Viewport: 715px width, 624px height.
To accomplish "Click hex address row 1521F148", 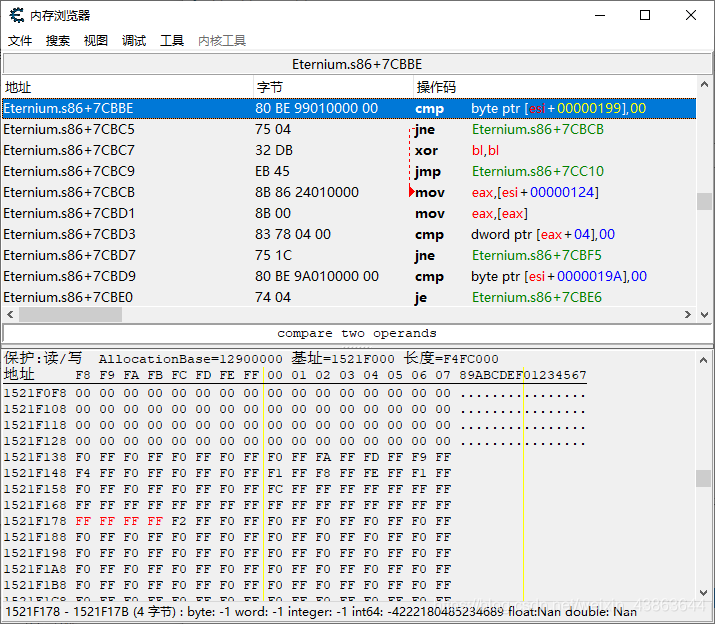I will click(35, 473).
